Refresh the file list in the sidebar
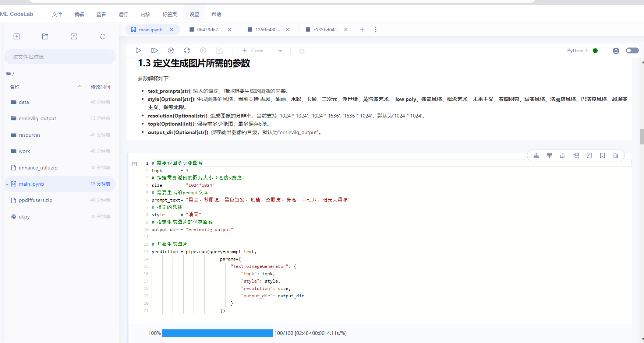644x343 pixels. pyautogui.click(x=103, y=36)
